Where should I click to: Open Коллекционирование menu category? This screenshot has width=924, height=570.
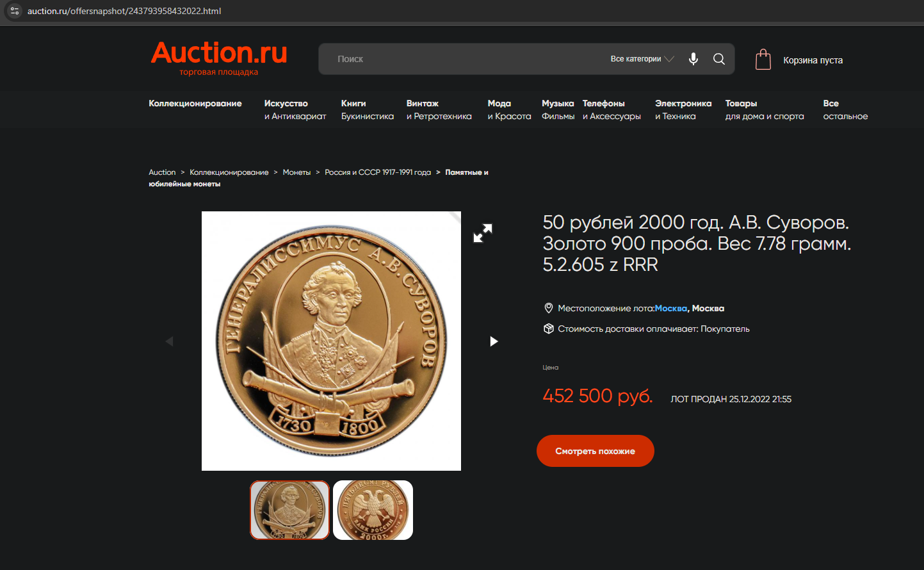195,103
